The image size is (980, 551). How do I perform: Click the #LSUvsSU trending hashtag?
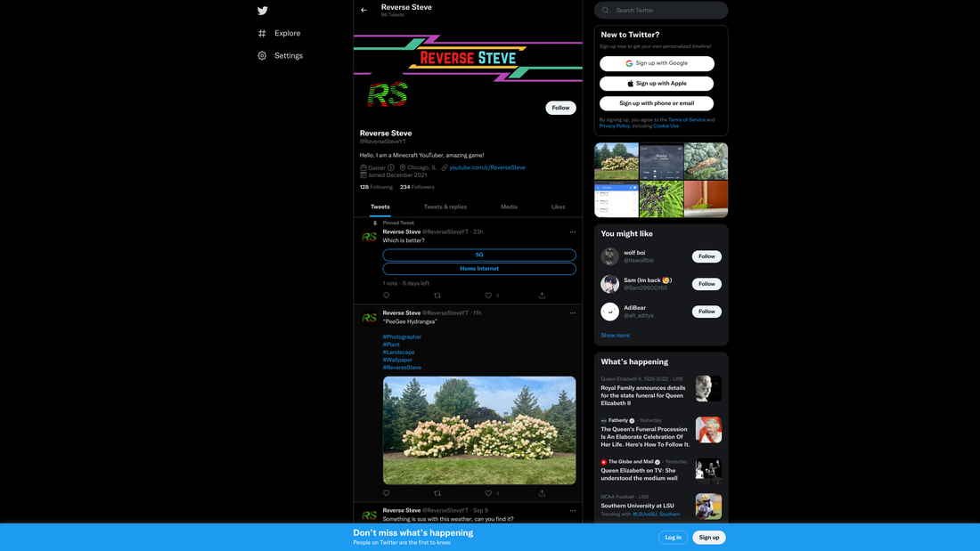644,515
